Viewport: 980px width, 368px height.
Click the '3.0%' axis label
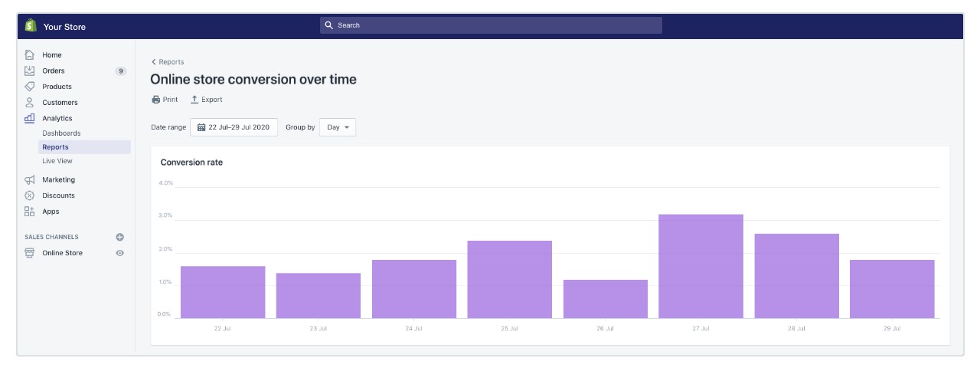165,216
